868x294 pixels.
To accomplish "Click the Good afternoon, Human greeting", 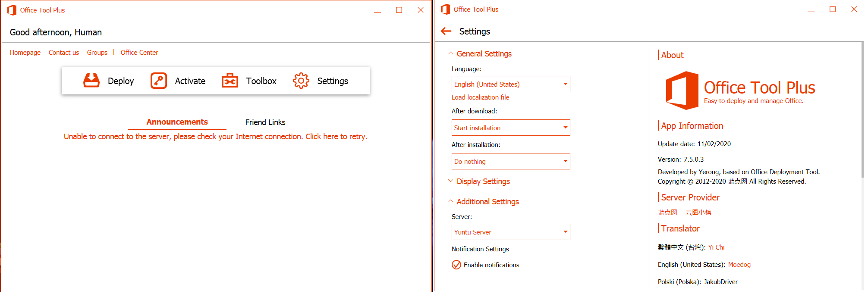I will (x=56, y=32).
